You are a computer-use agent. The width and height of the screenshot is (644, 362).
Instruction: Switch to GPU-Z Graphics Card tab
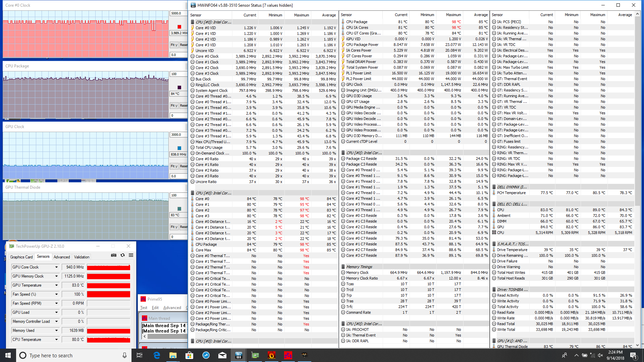pos(21,257)
